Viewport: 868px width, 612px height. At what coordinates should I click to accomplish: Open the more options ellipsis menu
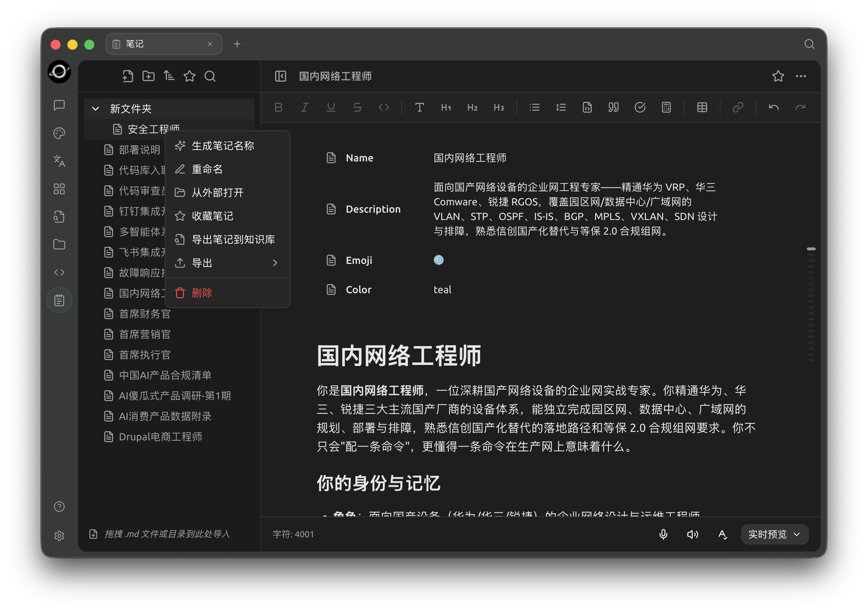coord(801,76)
